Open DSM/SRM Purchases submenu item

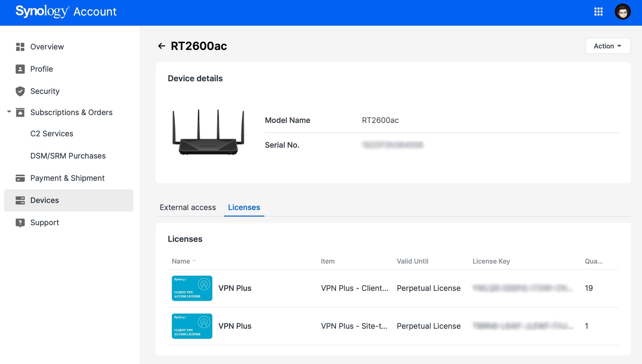click(x=68, y=156)
